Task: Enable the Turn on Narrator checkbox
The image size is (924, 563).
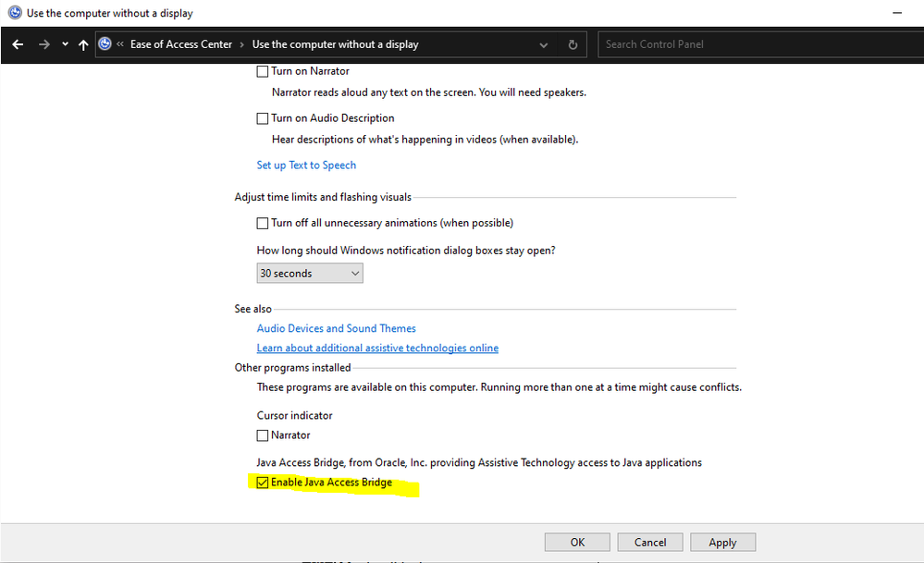Action: pyautogui.click(x=263, y=71)
